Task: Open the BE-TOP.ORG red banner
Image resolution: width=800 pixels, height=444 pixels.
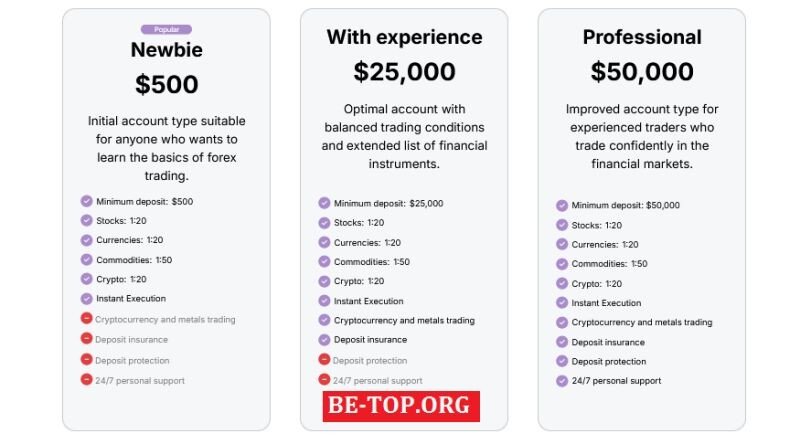Action: 401,406
